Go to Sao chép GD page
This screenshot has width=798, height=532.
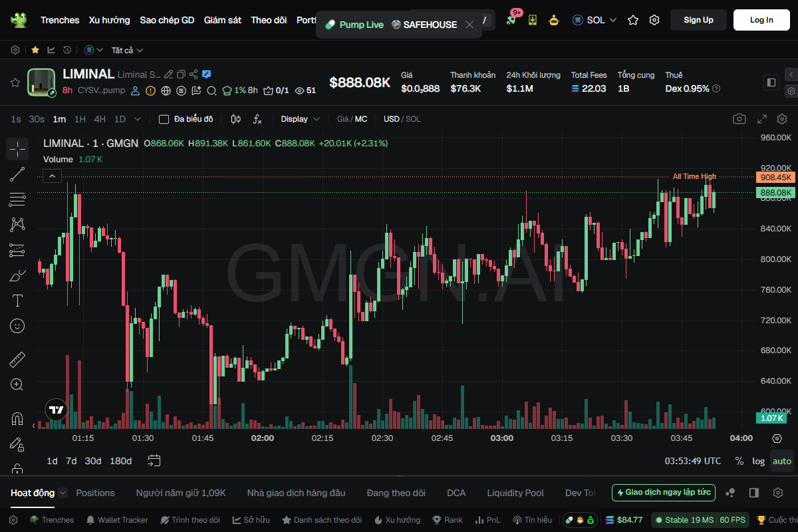(167, 20)
